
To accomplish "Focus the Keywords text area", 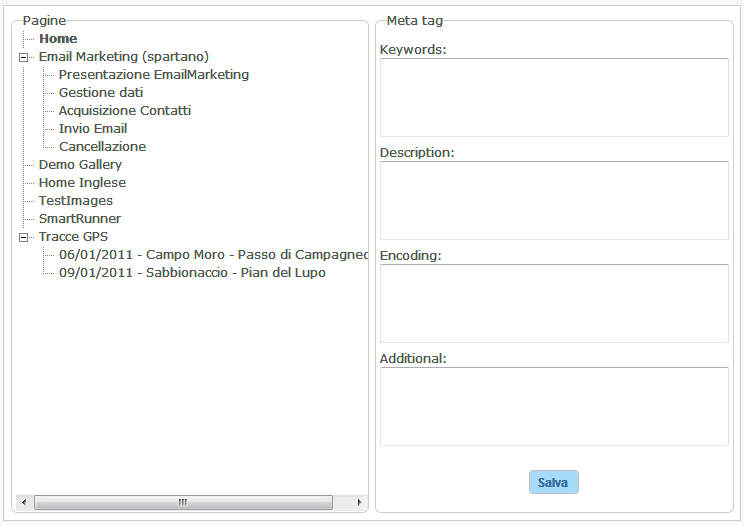I will coord(554,97).
